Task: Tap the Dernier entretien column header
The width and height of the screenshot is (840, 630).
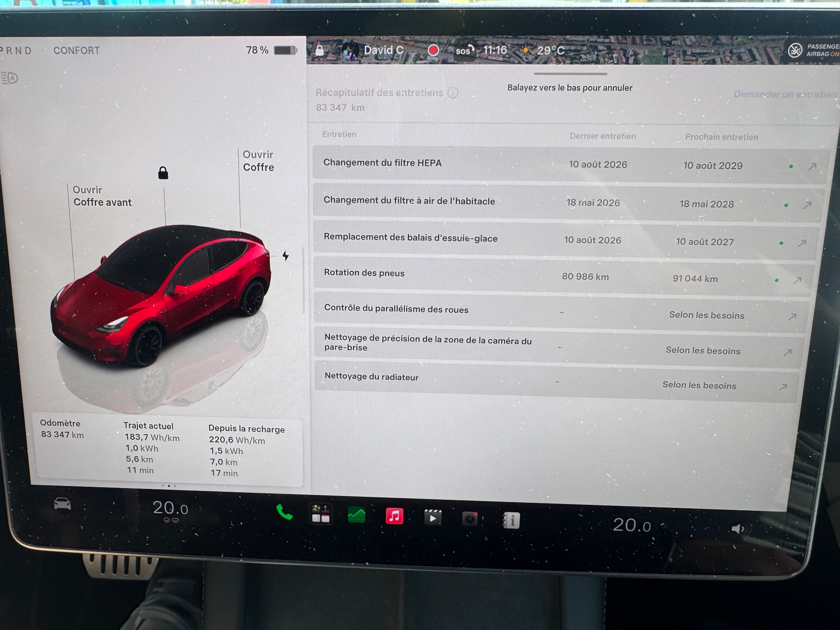Action: point(603,136)
